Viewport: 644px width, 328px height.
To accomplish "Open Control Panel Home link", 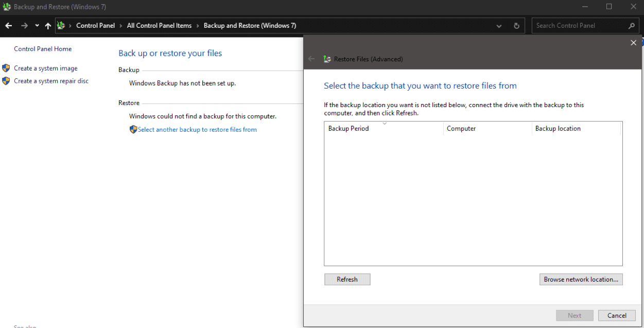I will click(x=43, y=49).
